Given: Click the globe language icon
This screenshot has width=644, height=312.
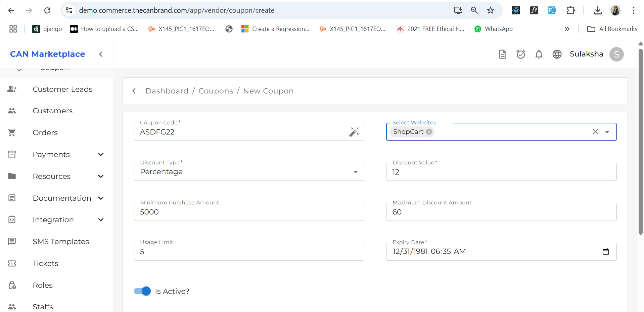Looking at the screenshot, I should (x=557, y=54).
